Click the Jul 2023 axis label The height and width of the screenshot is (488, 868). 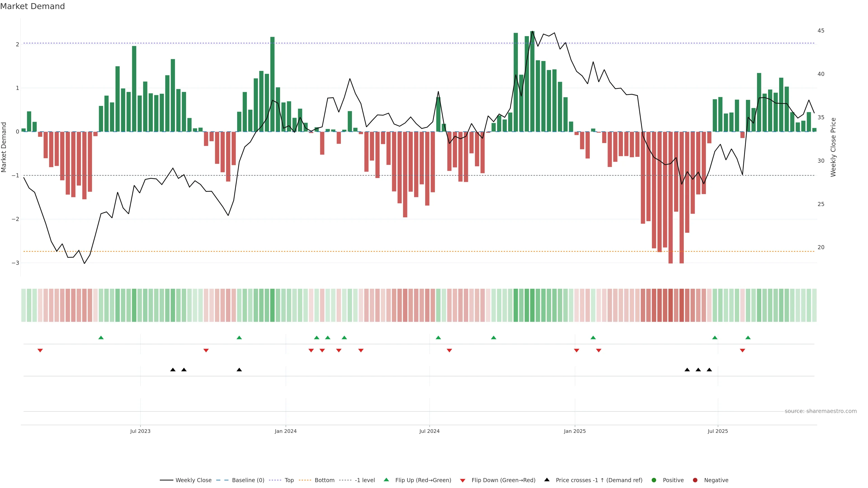coord(140,431)
